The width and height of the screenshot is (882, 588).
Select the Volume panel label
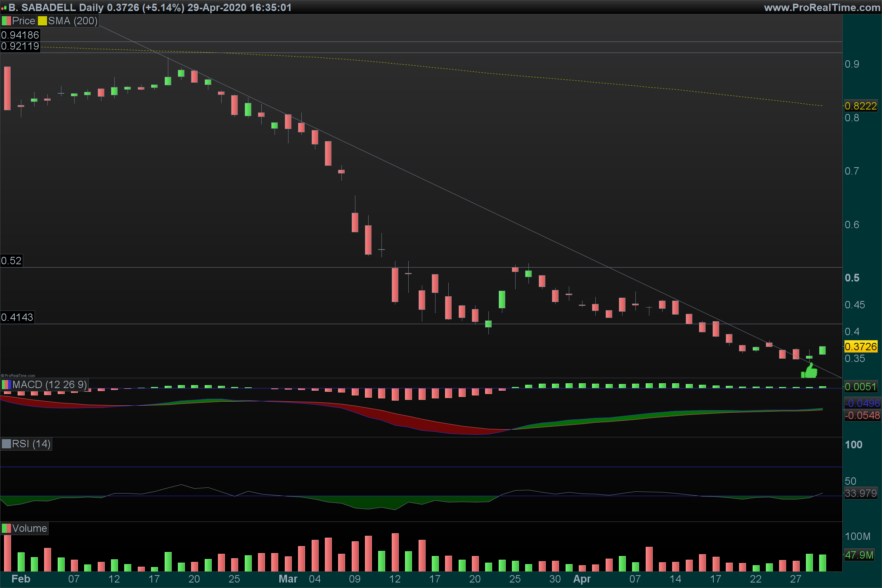pyautogui.click(x=29, y=528)
